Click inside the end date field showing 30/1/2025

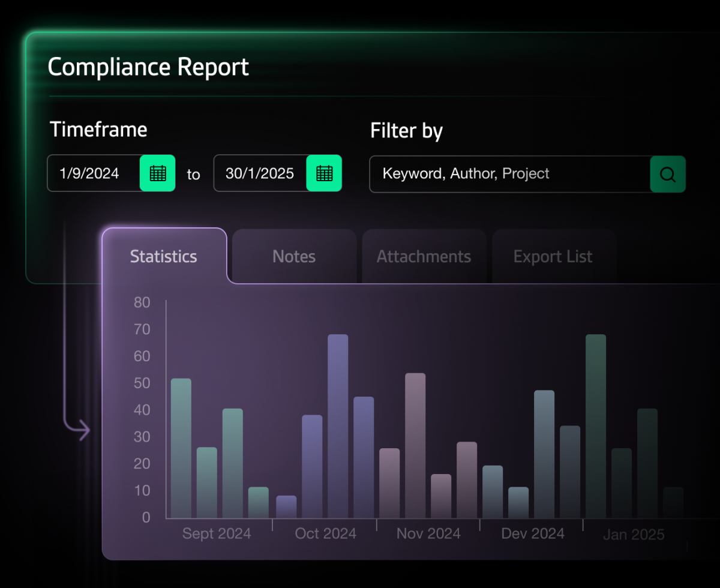click(x=259, y=173)
